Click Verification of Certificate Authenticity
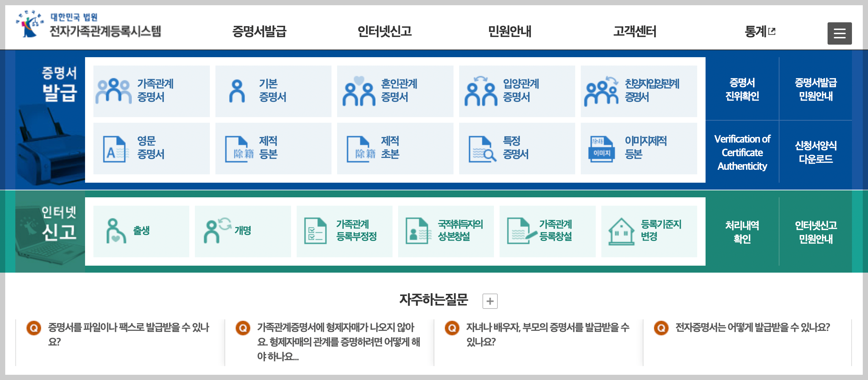Screen dimensions: 868x380 742,152
